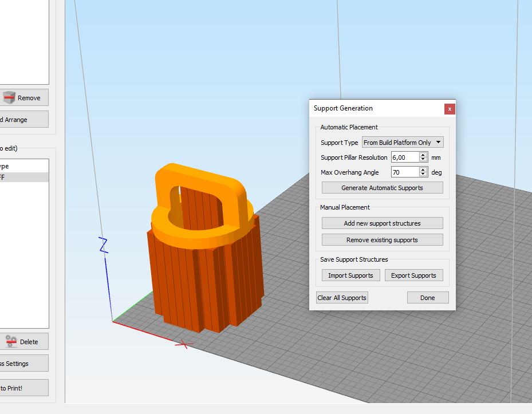Click the Remove model button

pyautogui.click(x=23, y=98)
